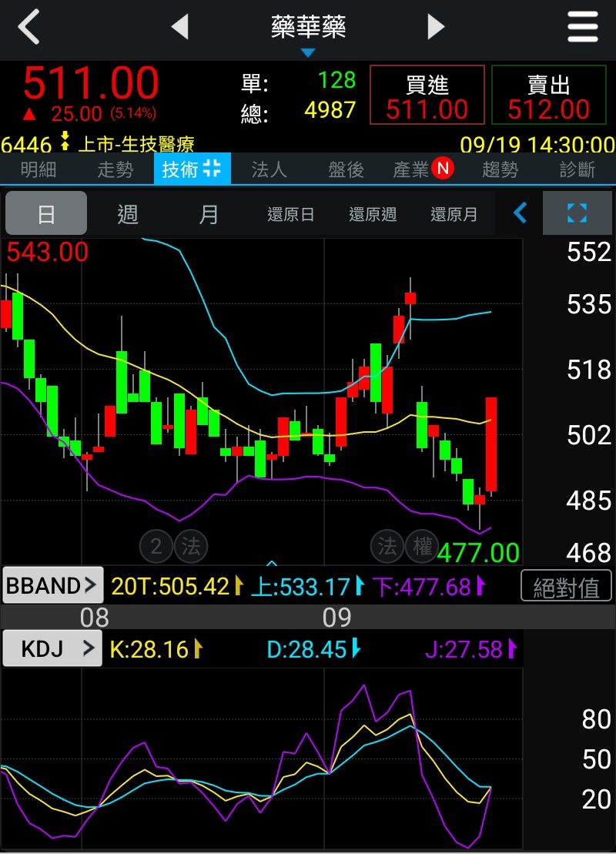Open the BBAND indicator selector

coord(52,585)
